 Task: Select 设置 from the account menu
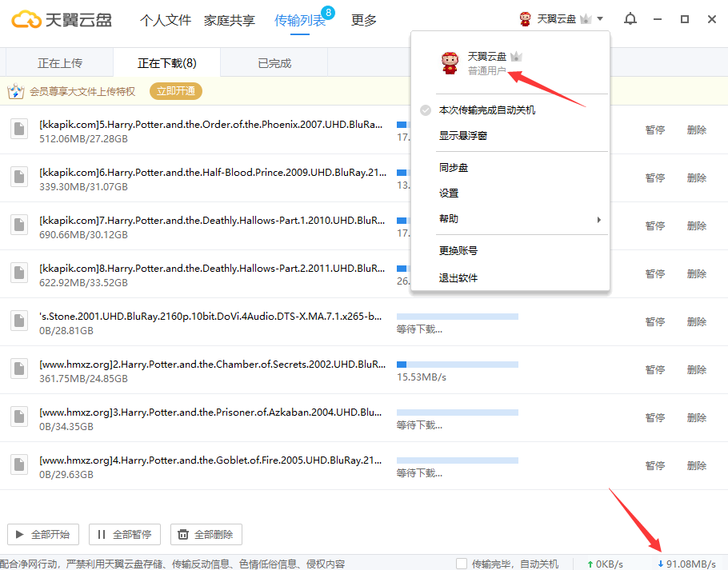click(x=449, y=193)
